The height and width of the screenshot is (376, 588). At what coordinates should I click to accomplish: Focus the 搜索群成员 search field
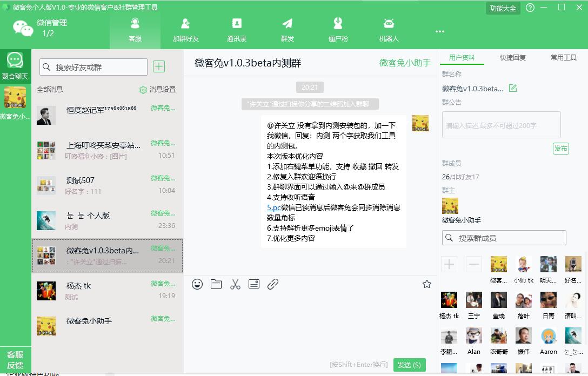click(x=504, y=238)
